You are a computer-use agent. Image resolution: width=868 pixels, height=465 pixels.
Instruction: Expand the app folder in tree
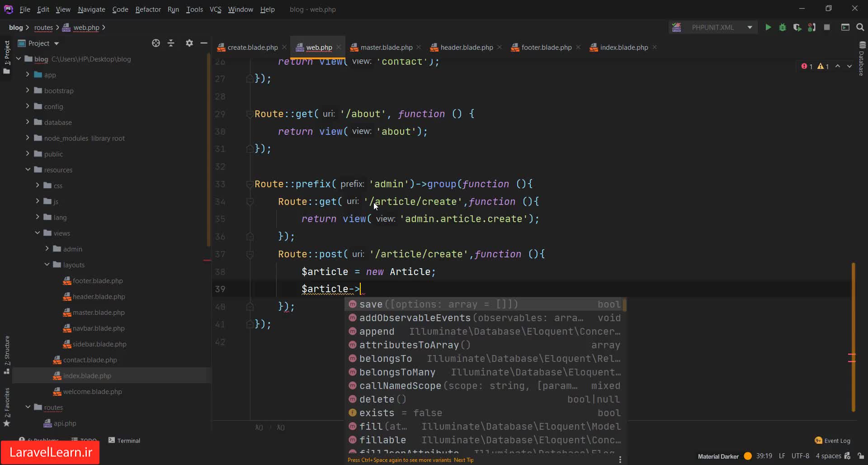pos(28,75)
